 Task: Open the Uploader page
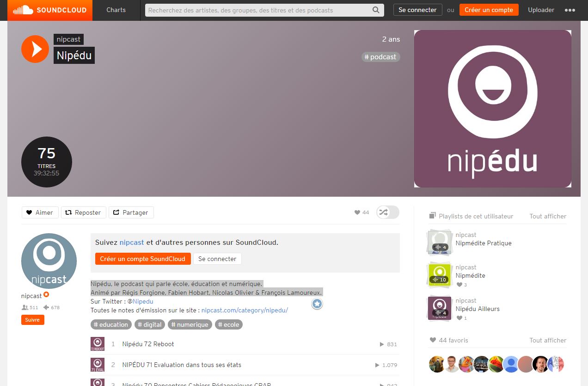[x=541, y=10]
